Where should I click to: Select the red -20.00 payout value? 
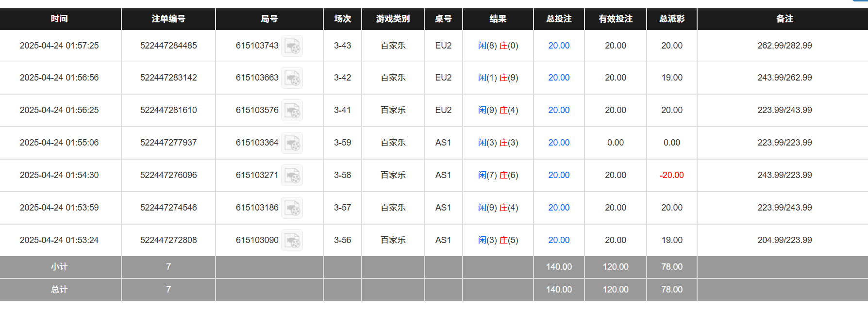coord(671,175)
